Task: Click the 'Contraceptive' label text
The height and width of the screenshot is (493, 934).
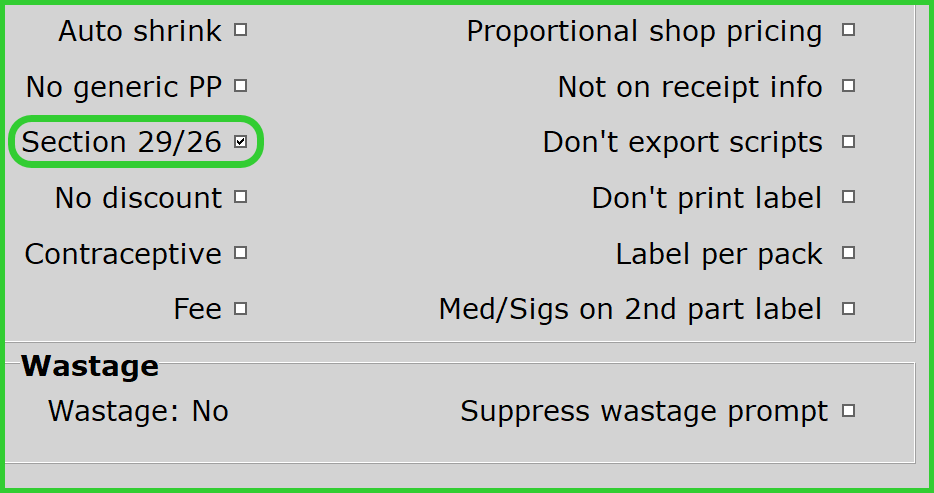Action: 123,254
